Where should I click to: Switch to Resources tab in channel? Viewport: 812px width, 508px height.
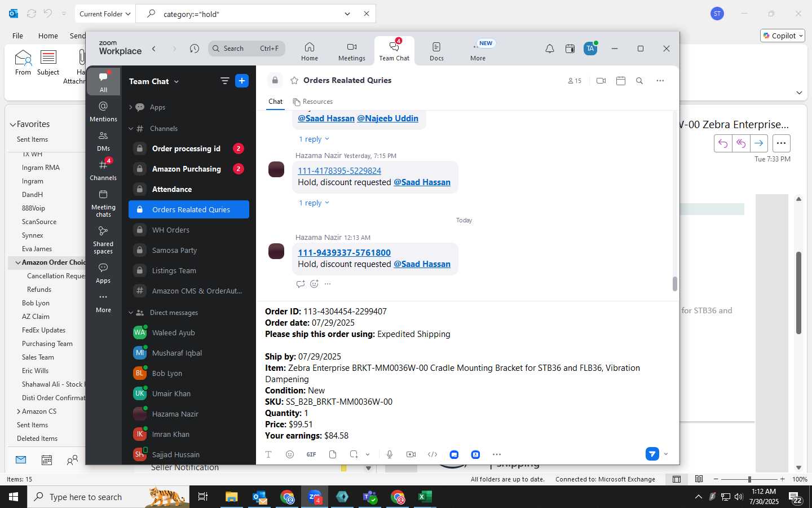coord(313,102)
